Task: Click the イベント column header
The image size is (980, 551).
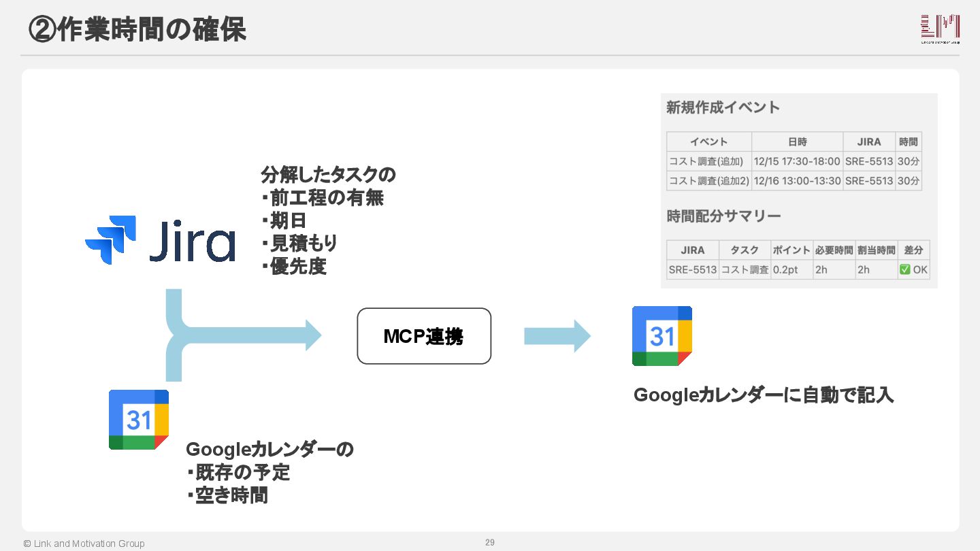Action: click(x=709, y=142)
